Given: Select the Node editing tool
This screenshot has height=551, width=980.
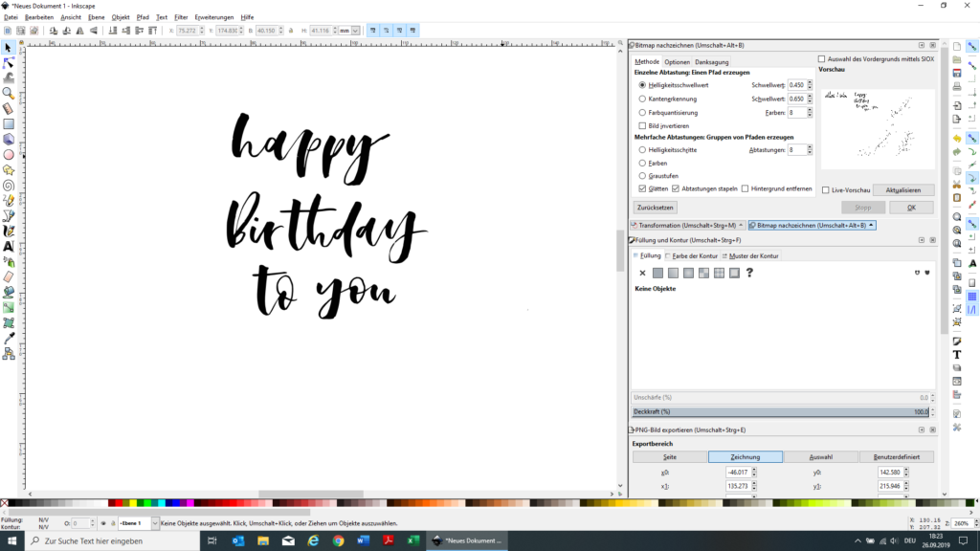Looking at the screenshot, I should [x=9, y=63].
